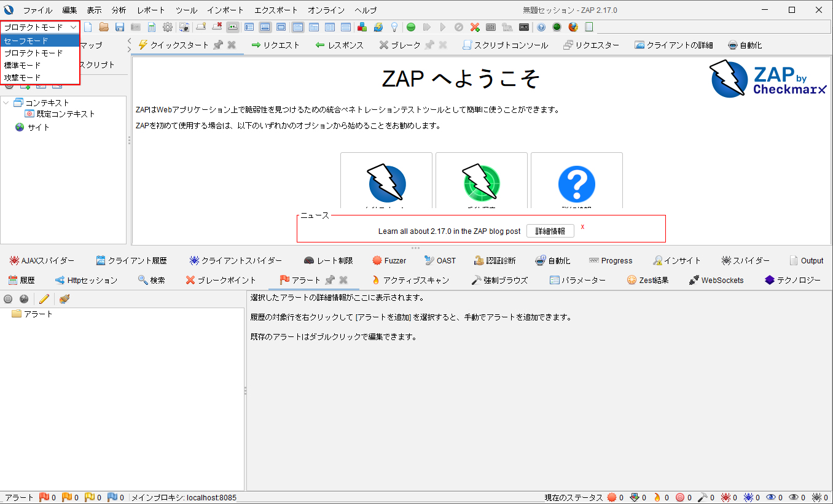The height and width of the screenshot is (504, 833).
Task: Click the notepad icon at toolbar end
Action: [589, 27]
